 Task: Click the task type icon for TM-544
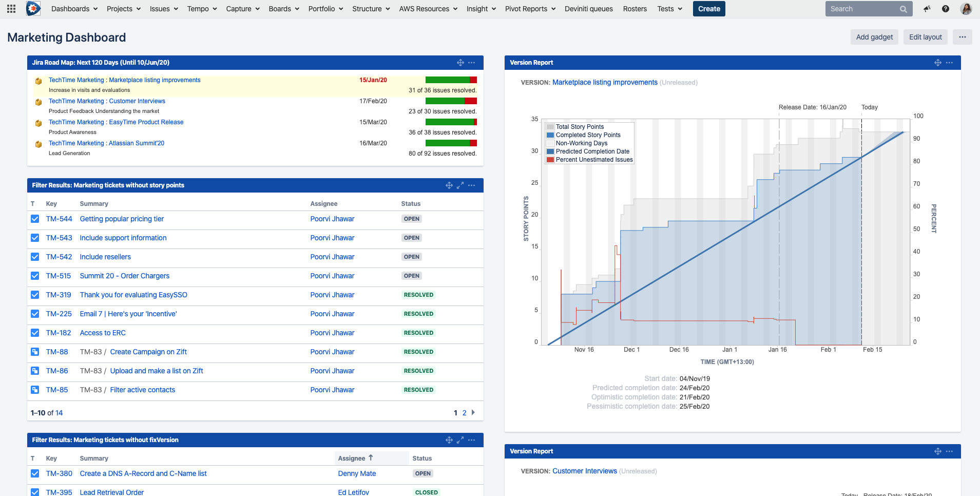[x=35, y=219]
